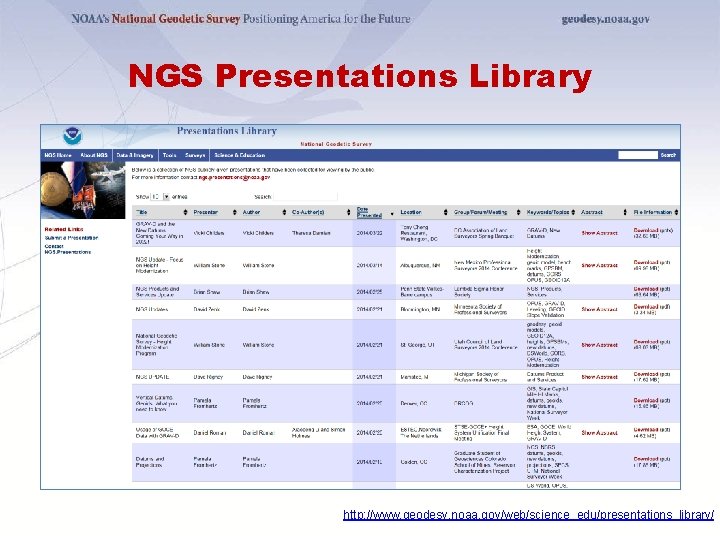Sort by Date Presented descending arrow
The image size is (720, 540).
click(x=392, y=214)
